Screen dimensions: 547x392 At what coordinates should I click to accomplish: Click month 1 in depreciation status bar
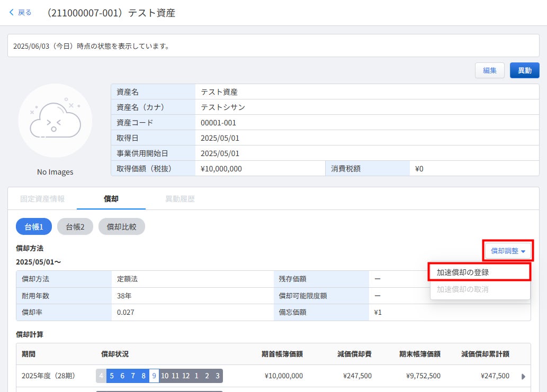pyautogui.click(x=196, y=376)
